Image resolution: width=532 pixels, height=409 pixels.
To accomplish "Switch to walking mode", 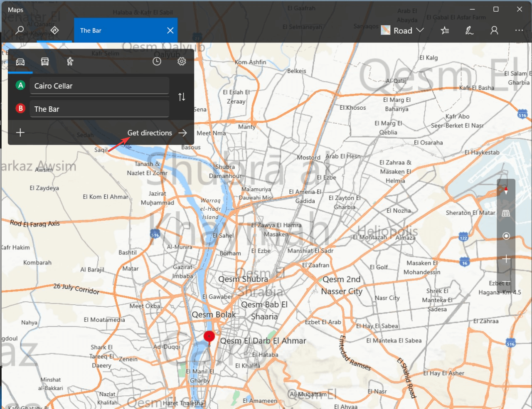I will pos(70,62).
